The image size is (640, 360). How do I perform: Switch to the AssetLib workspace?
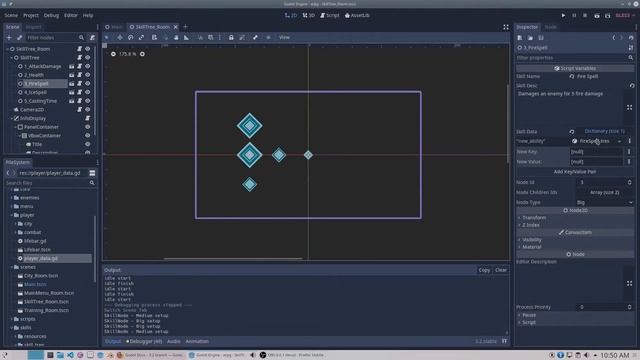coord(357,16)
